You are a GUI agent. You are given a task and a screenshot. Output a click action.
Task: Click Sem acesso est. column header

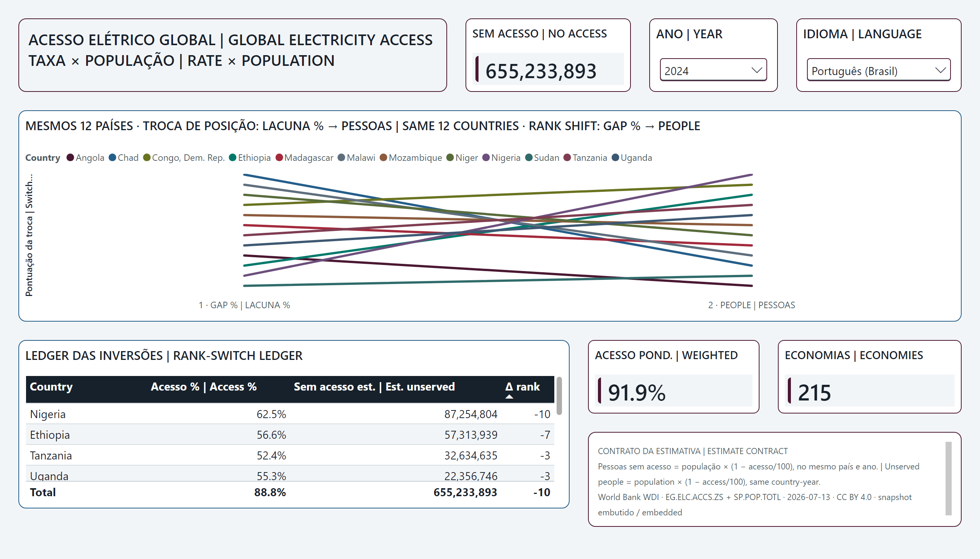coord(374,387)
